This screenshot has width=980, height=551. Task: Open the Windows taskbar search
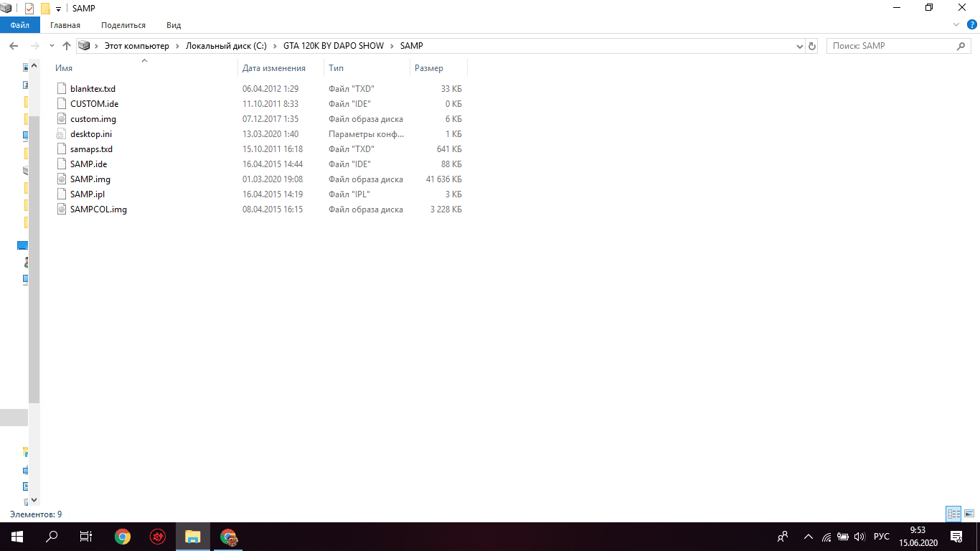pyautogui.click(x=52, y=537)
